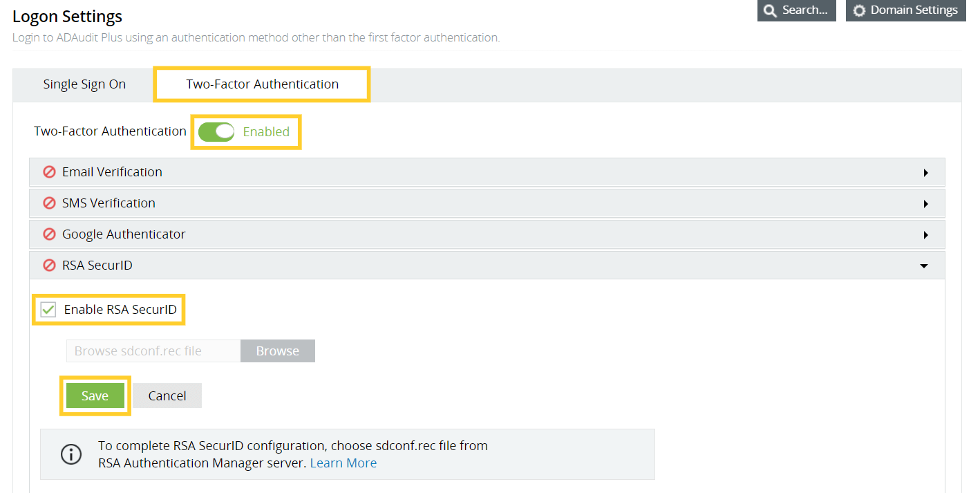This screenshot has height=493, width=980.
Task: Collapse the RSA SecurID section
Action: pos(924,265)
